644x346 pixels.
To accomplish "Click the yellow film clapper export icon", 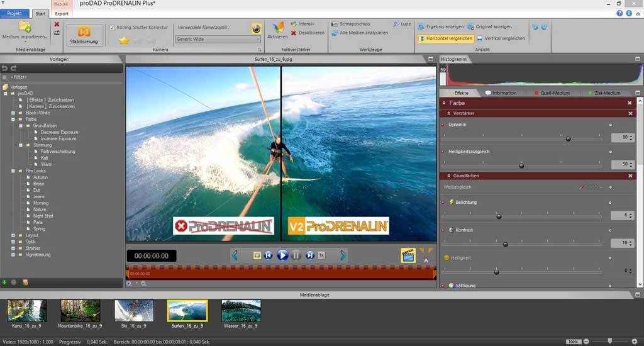I will point(408,255).
